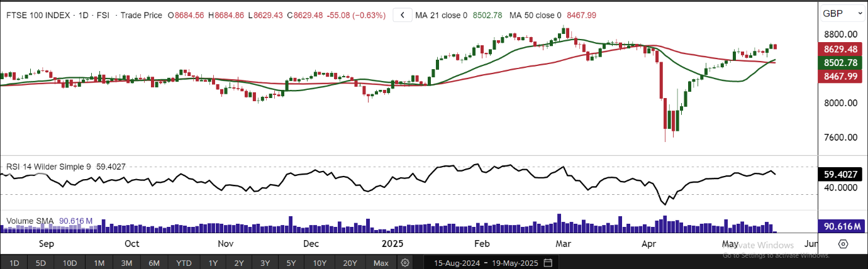Choose the 2Y range
868x269 pixels.
pyautogui.click(x=239, y=262)
